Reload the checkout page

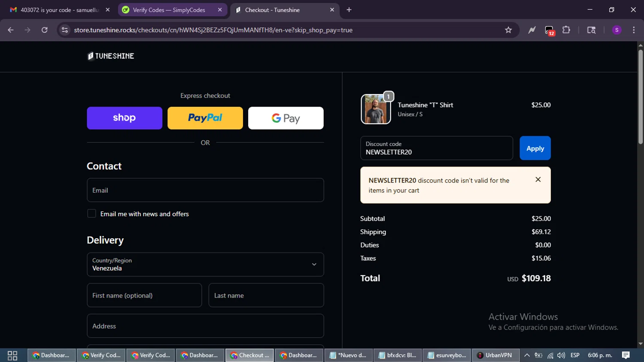point(44,30)
